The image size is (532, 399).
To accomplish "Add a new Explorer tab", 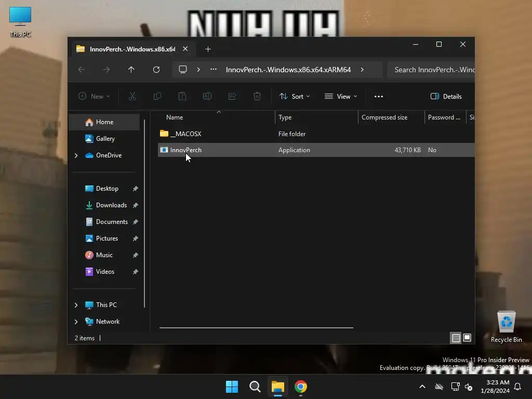I will point(208,49).
